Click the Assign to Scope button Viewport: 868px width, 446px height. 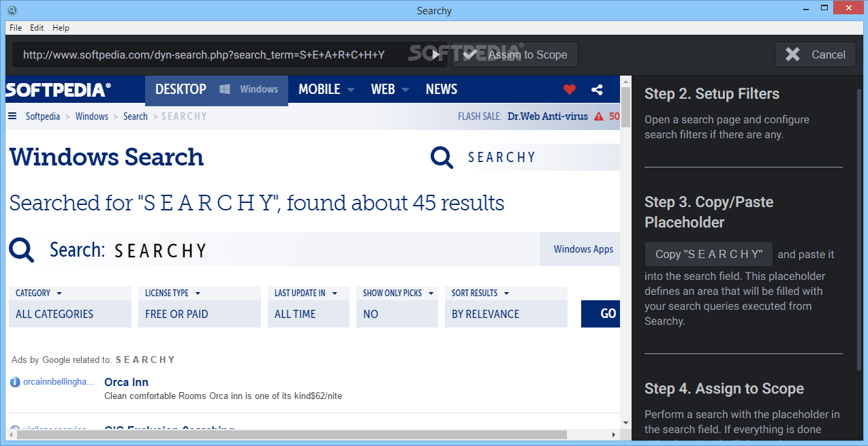[515, 55]
